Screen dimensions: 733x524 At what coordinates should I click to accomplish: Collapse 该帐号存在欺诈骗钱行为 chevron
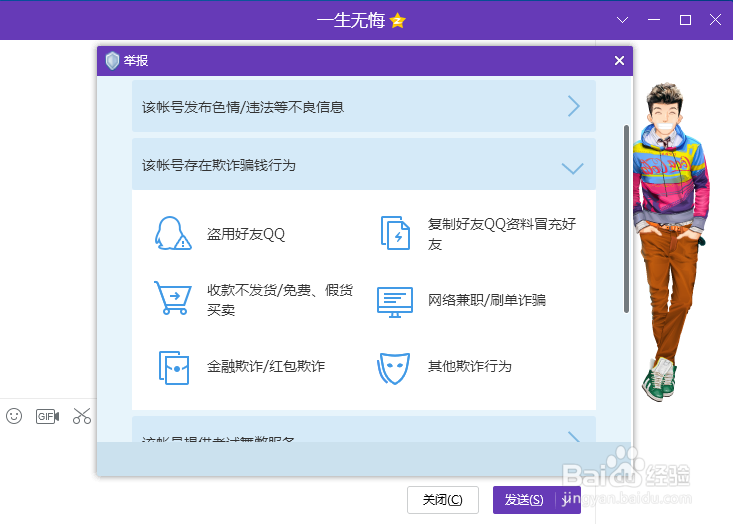pos(573,168)
